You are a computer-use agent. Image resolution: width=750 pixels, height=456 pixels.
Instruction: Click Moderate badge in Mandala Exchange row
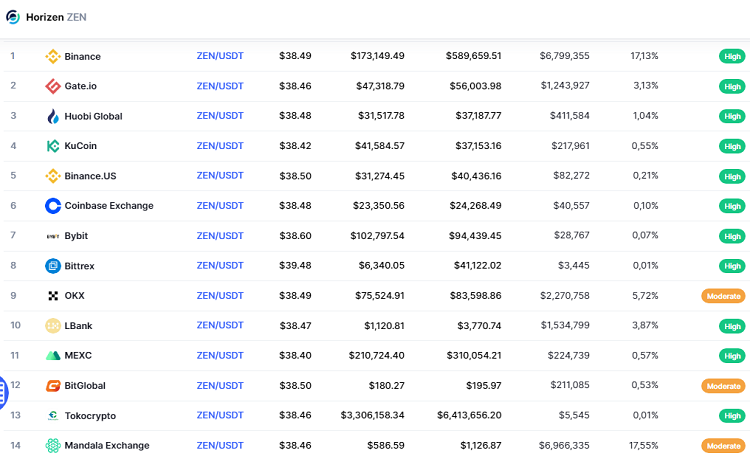point(722,446)
